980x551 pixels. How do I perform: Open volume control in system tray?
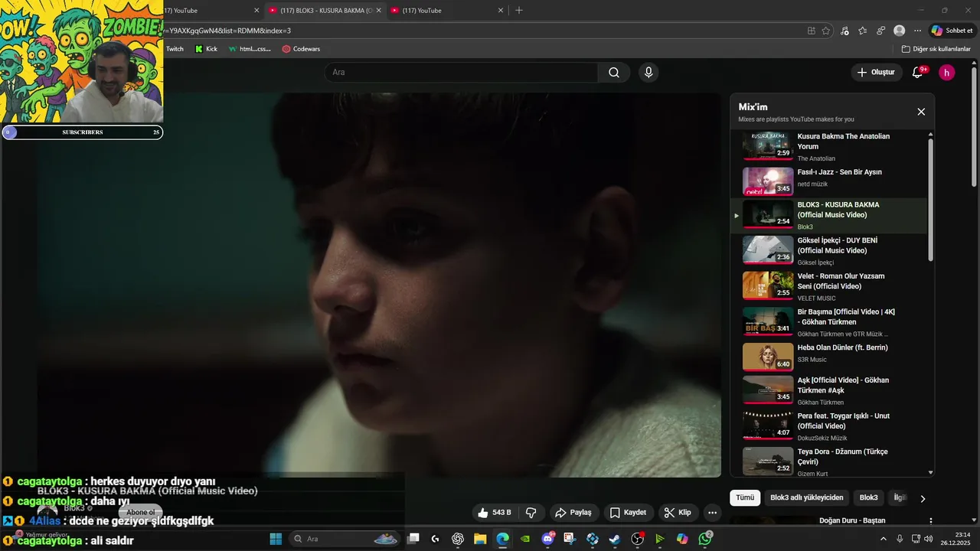click(928, 539)
